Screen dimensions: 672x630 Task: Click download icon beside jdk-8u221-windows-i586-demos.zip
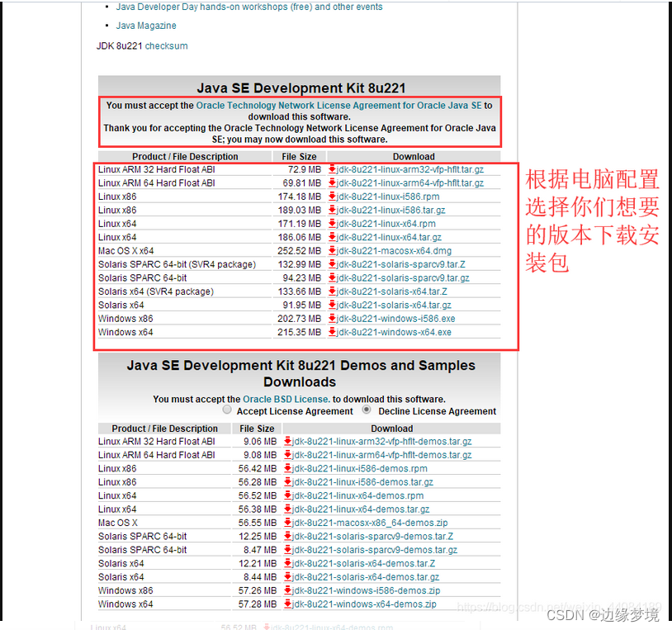coord(287,590)
